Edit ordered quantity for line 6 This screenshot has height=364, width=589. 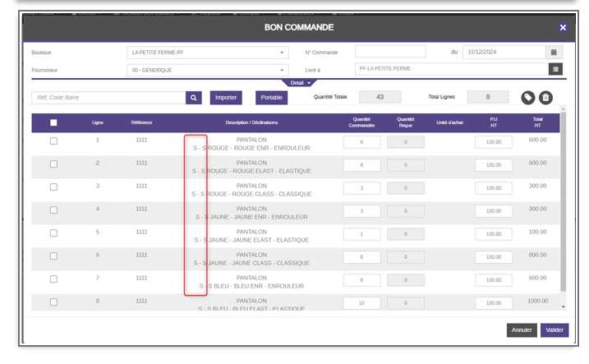coord(361,257)
